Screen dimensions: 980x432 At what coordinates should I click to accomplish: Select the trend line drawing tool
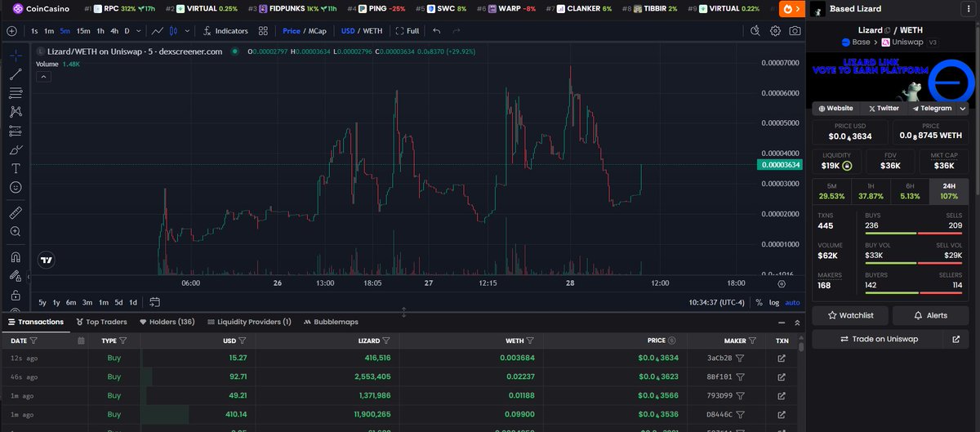[16, 74]
